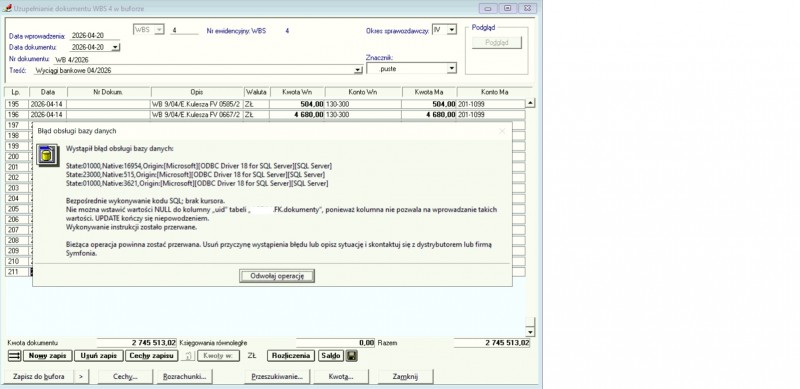
Task: Click the lock icon before Kwoty w:
Action: point(188,356)
